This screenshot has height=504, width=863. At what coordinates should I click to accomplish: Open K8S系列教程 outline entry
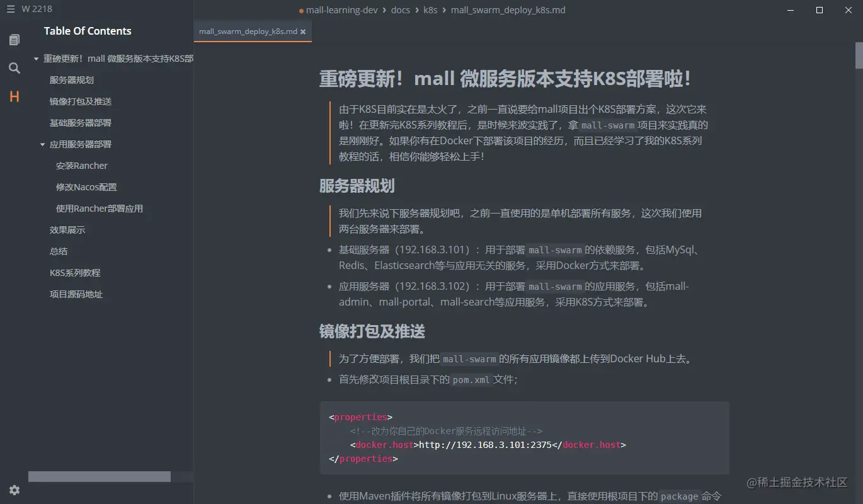click(75, 273)
